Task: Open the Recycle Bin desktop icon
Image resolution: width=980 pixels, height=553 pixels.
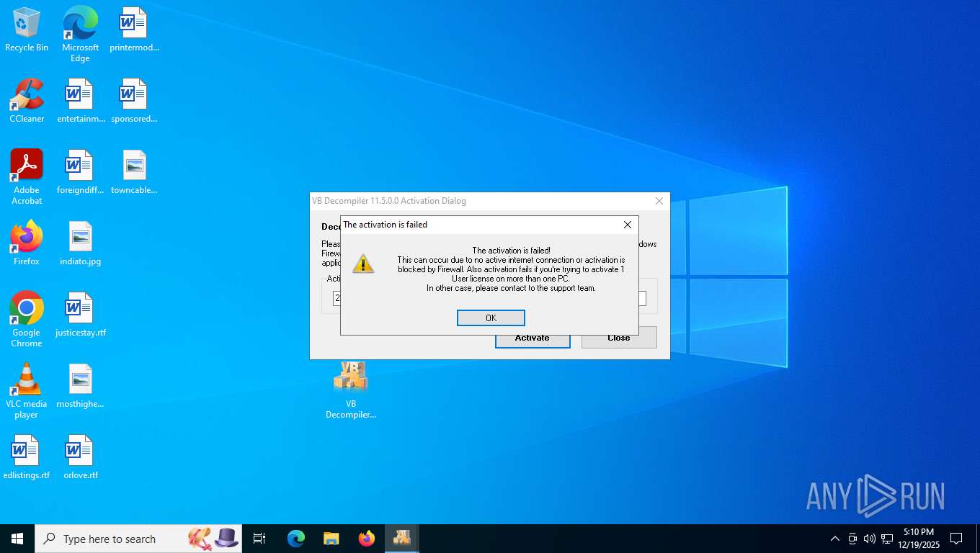Action: (27, 30)
